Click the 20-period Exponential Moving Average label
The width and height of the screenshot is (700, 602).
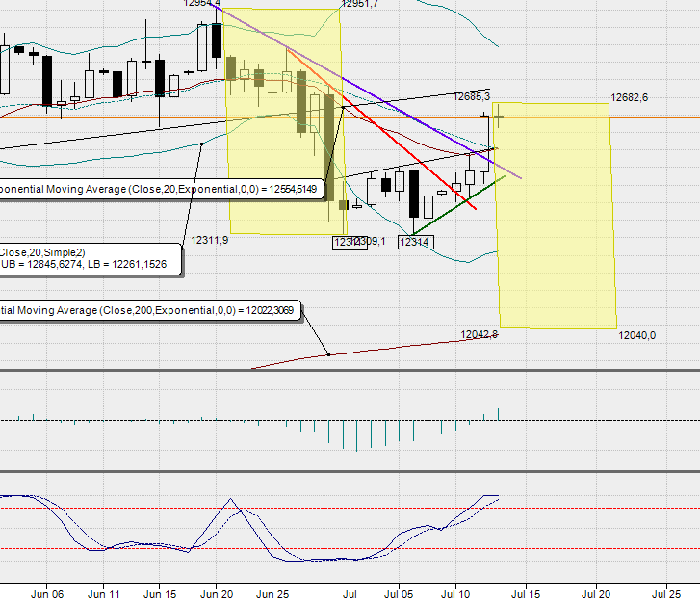[161, 190]
